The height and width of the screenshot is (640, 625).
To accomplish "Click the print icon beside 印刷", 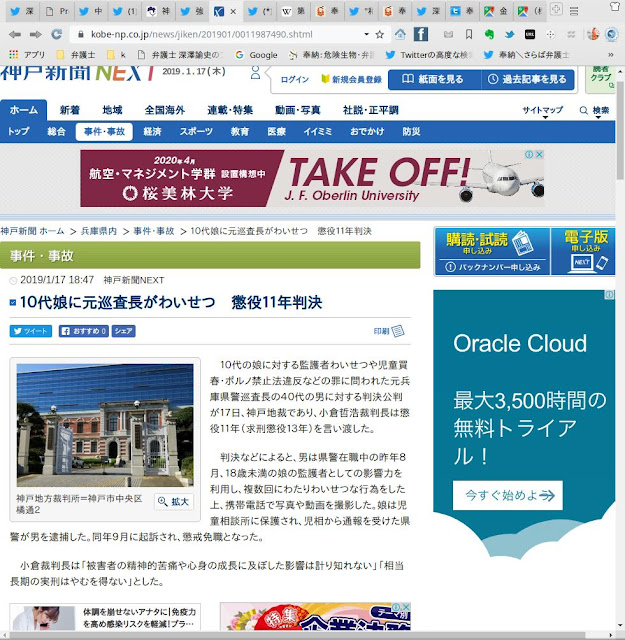I will tap(398, 331).
